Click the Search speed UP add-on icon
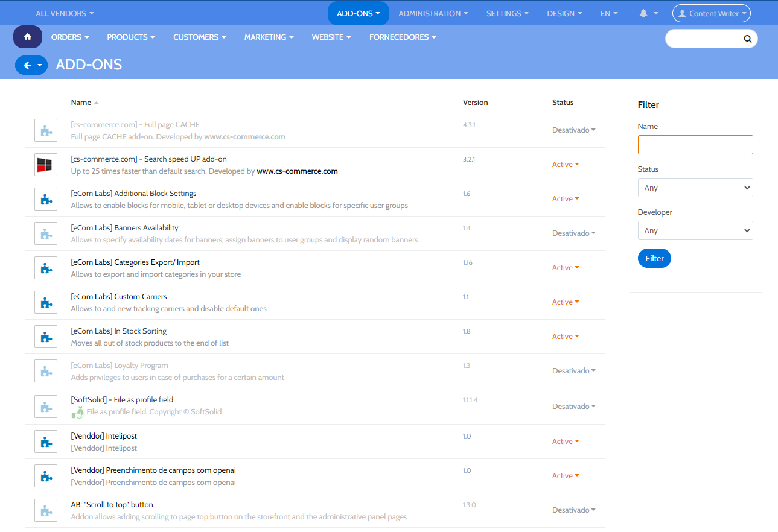This screenshot has width=778, height=532. click(x=46, y=165)
